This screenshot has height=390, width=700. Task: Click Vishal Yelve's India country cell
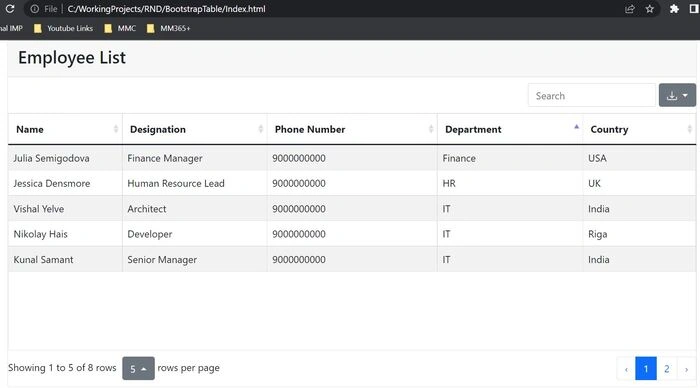tap(639, 209)
